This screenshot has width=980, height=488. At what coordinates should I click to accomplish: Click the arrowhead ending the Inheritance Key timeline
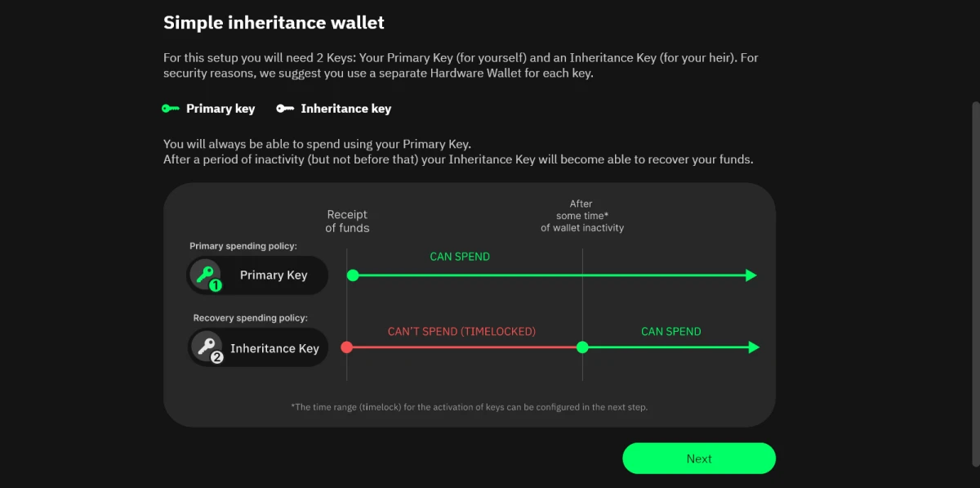coord(754,347)
